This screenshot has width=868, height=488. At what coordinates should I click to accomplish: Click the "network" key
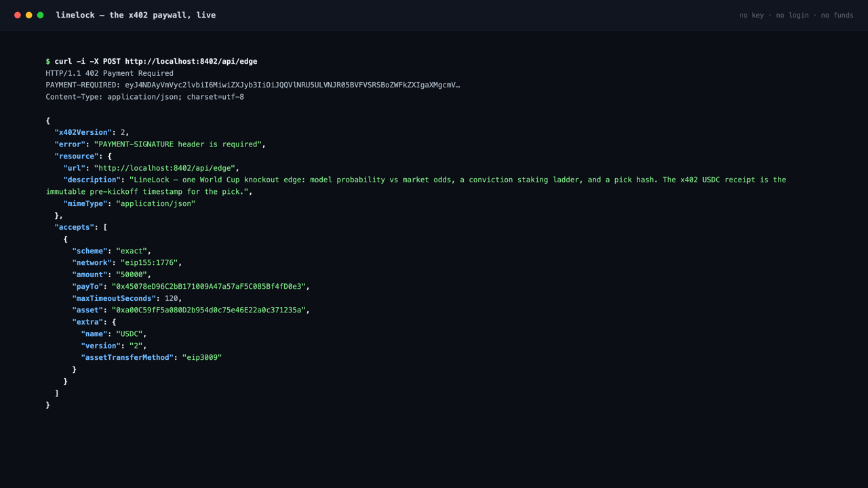click(x=92, y=263)
